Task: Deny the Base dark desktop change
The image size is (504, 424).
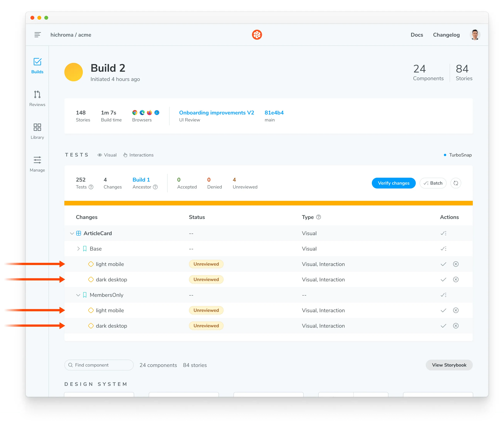Action: [455, 279]
